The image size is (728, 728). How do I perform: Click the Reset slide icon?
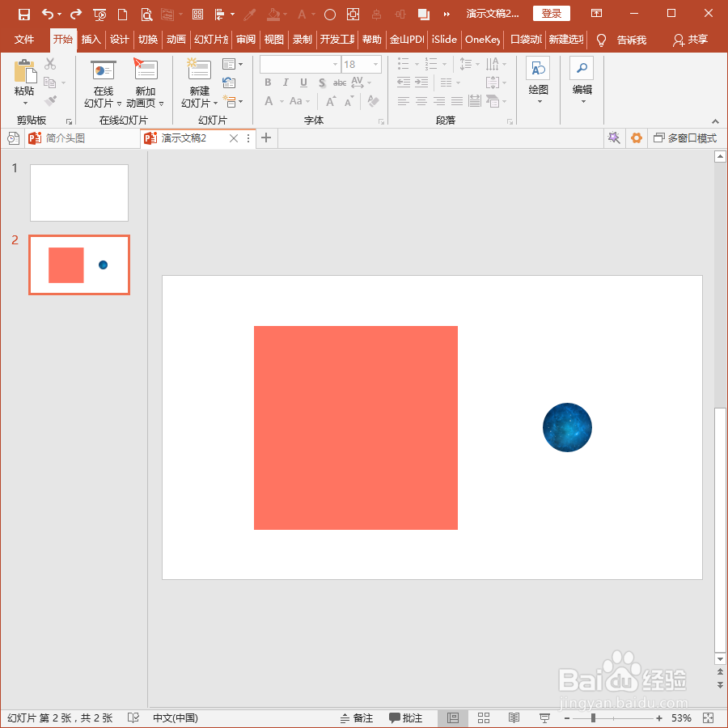pyautogui.click(x=229, y=83)
